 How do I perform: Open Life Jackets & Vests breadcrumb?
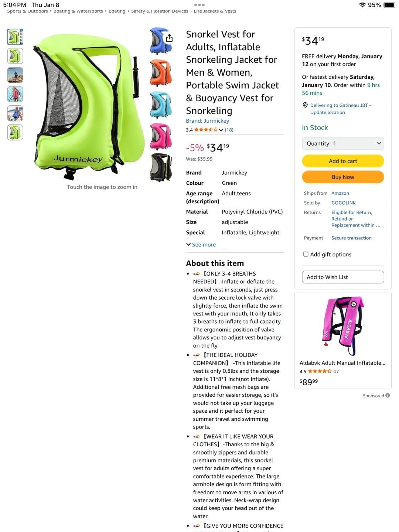coord(215,11)
